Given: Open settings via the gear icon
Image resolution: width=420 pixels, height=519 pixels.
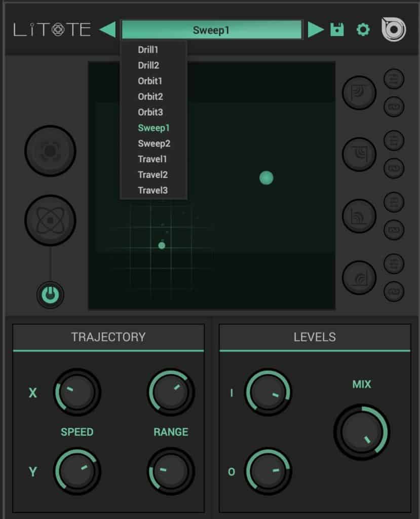Looking at the screenshot, I should tap(363, 30).
